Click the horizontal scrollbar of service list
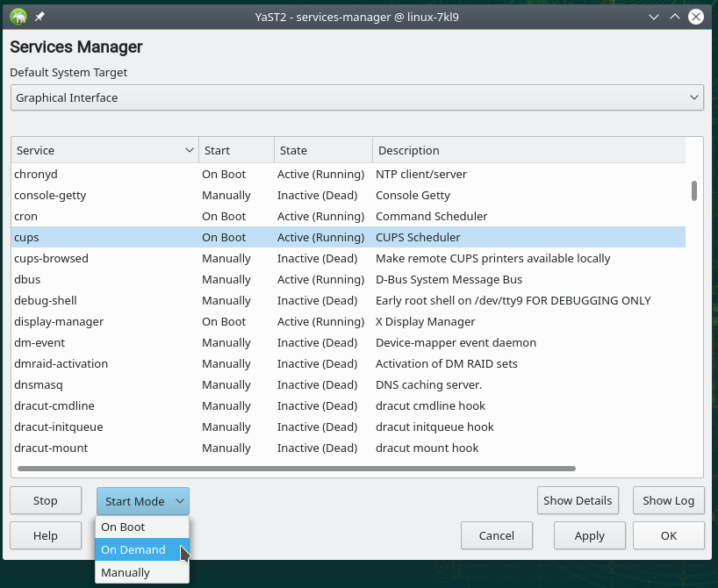The image size is (718, 588). pos(296,469)
